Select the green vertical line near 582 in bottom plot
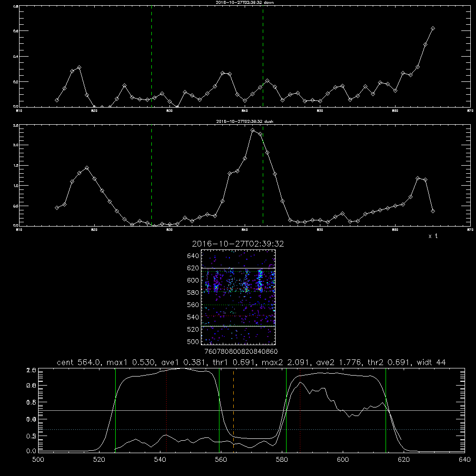This screenshot has width=476, height=476. (x=286, y=410)
